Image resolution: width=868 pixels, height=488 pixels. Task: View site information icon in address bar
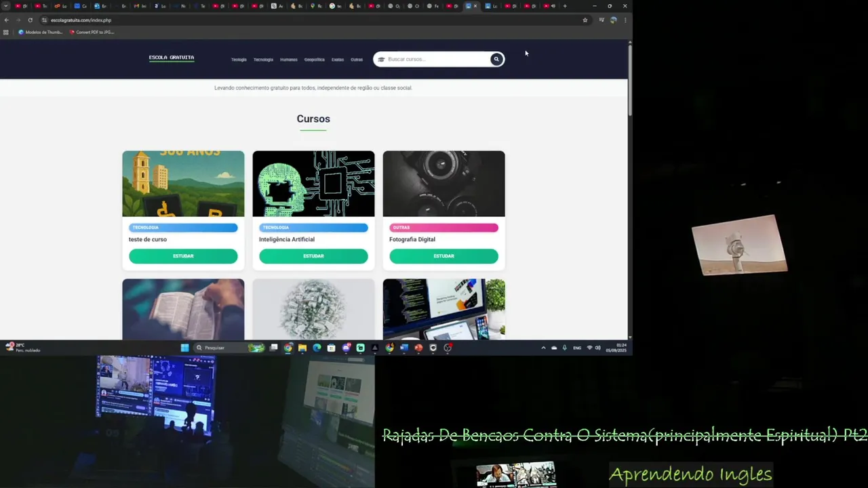[44, 20]
